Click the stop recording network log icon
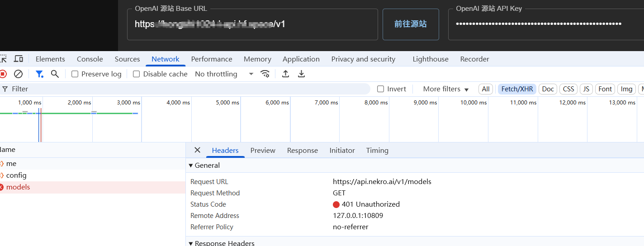The height and width of the screenshot is (246, 644). pyautogui.click(x=3, y=74)
